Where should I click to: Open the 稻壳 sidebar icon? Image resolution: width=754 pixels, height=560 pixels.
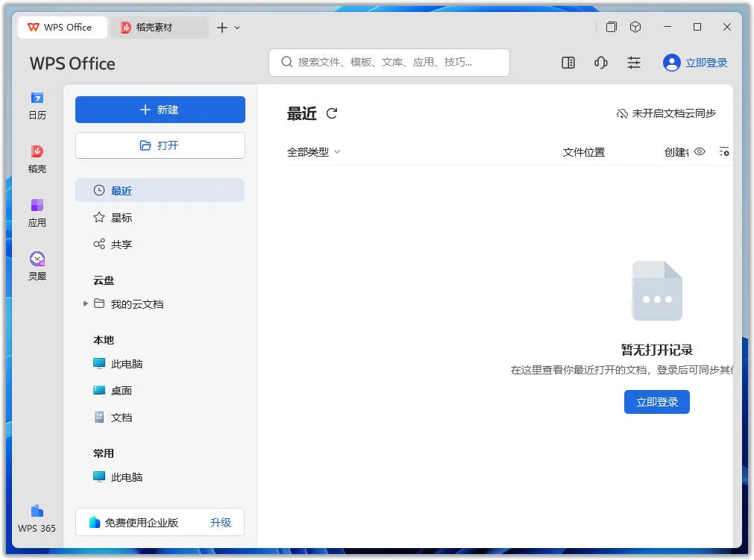37,160
